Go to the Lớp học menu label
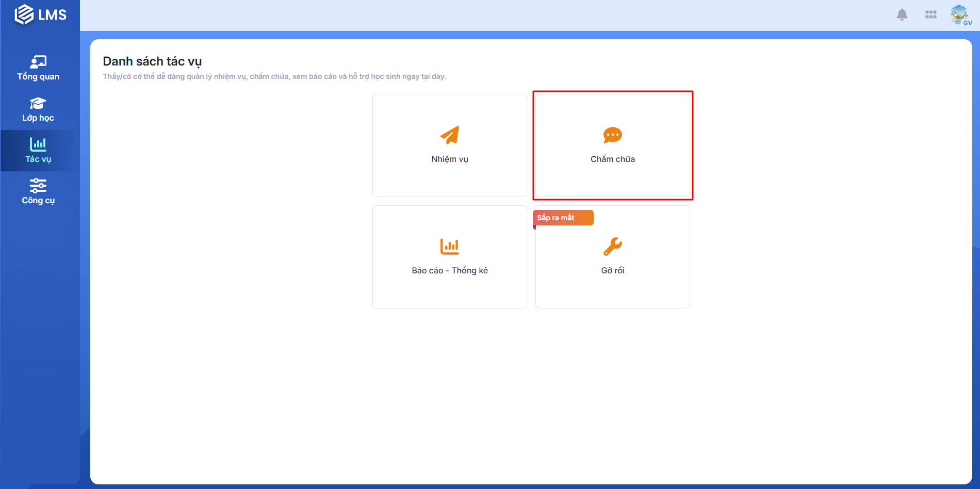 coord(38,118)
